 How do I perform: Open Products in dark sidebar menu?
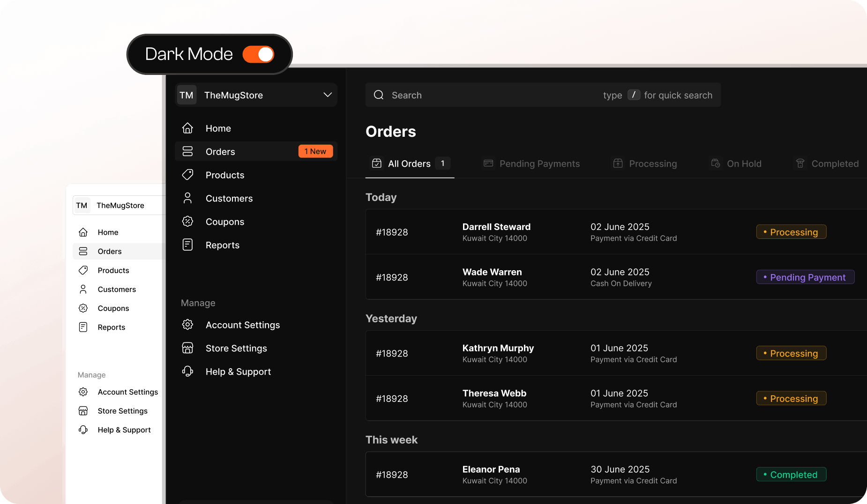pos(256,175)
